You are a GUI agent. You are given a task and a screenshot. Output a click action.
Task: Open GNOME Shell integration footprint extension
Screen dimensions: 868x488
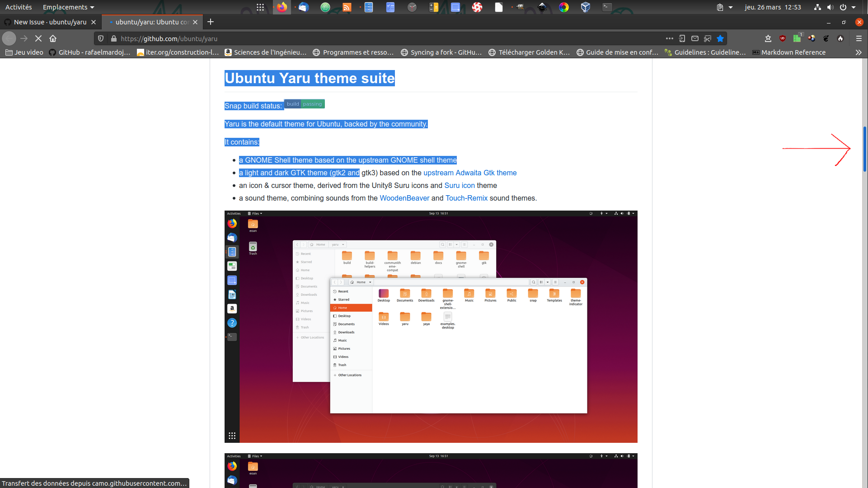point(826,39)
